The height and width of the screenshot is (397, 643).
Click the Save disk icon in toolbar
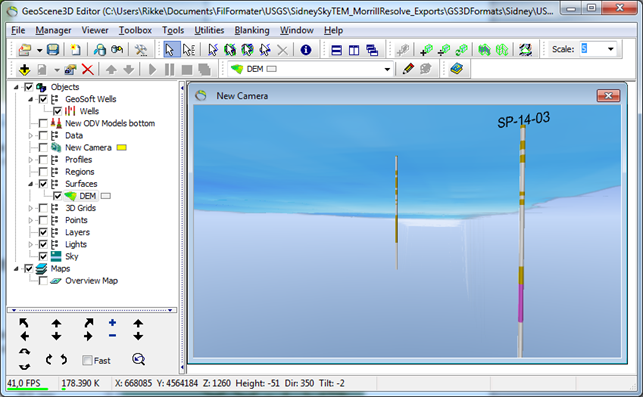pyautogui.click(x=52, y=50)
